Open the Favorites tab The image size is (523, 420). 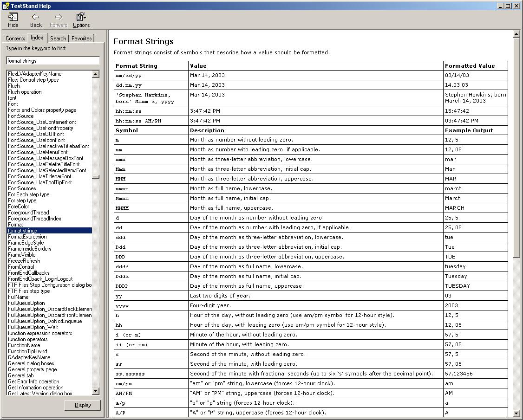point(81,39)
